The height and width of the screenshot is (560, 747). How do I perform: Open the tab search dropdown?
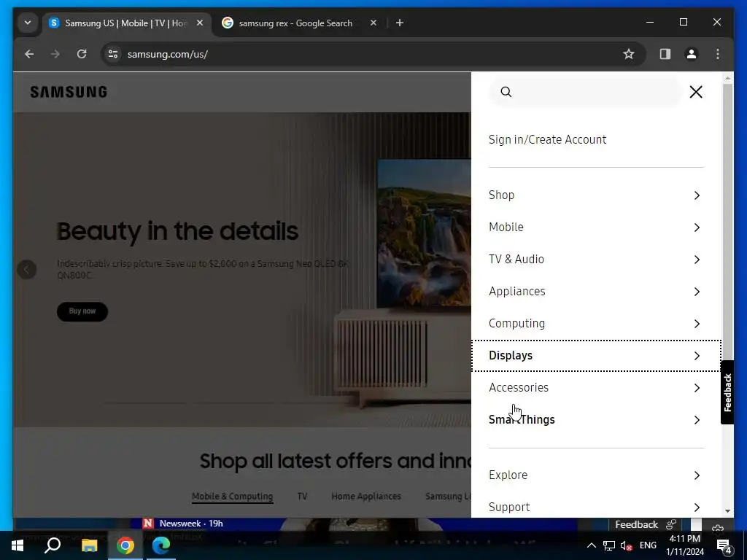pos(28,23)
